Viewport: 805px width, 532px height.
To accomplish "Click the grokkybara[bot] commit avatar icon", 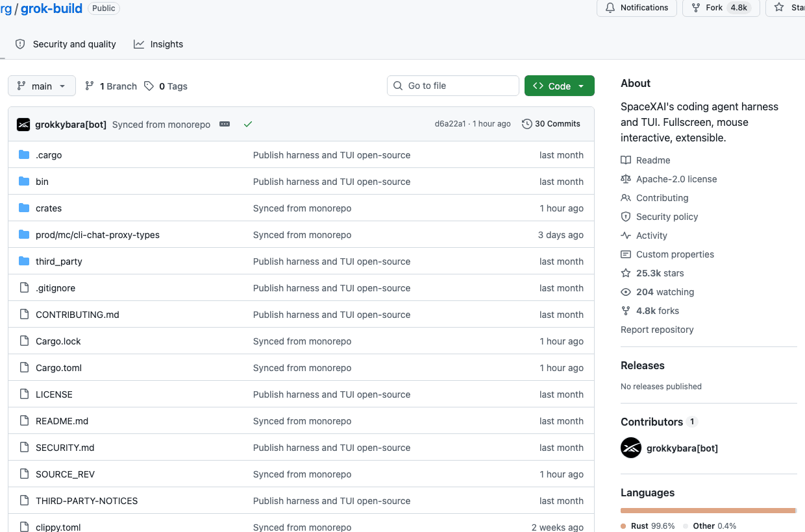I will pyautogui.click(x=23, y=124).
